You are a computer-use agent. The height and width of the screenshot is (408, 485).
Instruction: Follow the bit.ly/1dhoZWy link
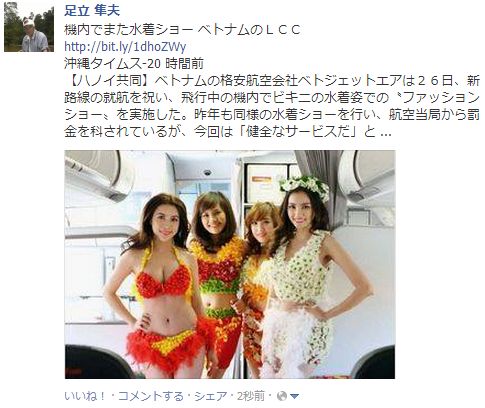[125, 47]
